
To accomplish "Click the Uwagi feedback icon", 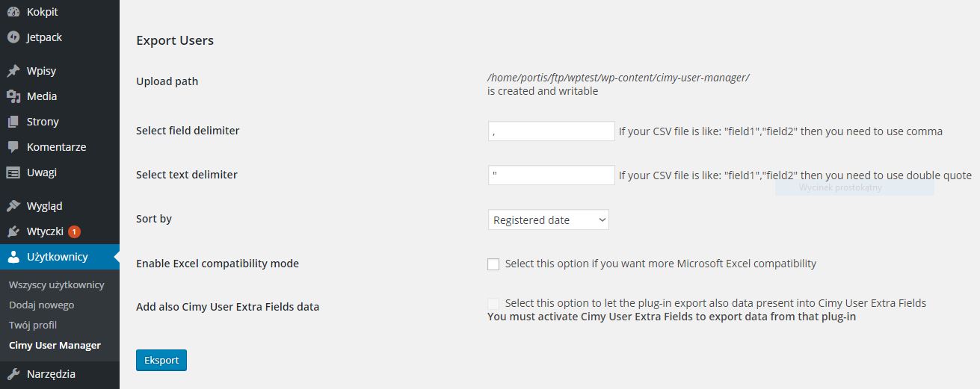I will click(13, 172).
